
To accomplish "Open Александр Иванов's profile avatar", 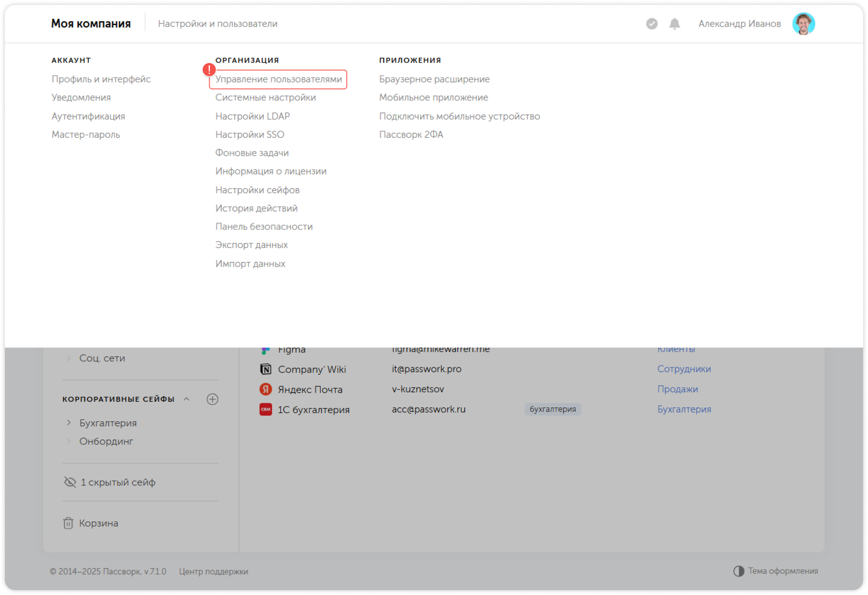I will click(x=803, y=24).
